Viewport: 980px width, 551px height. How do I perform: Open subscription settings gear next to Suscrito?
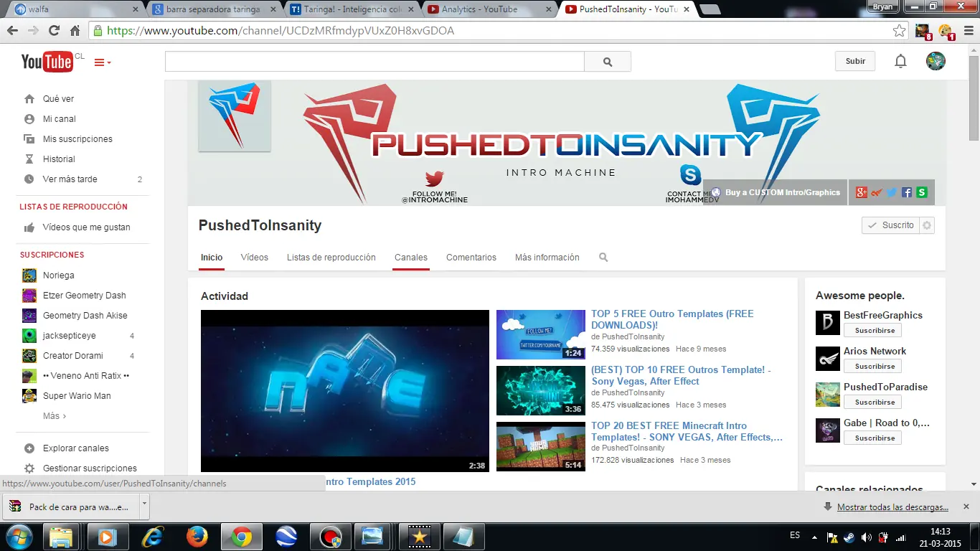pos(927,225)
